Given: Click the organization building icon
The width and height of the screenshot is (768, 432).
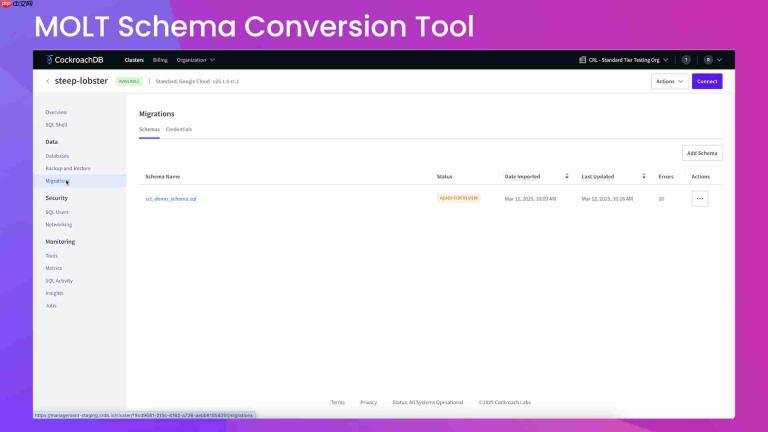Looking at the screenshot, I should pyautogui.click(x=582, y=60).
